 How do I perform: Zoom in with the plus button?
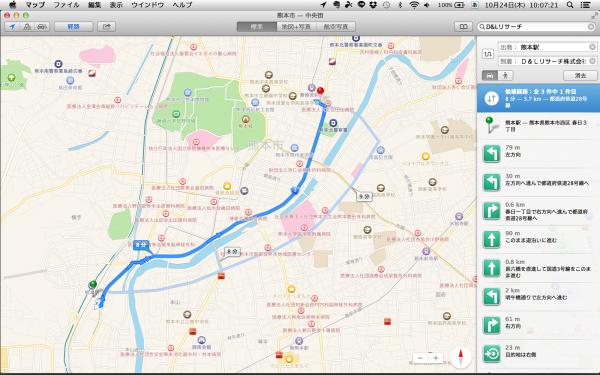click(x=436, y=358)
